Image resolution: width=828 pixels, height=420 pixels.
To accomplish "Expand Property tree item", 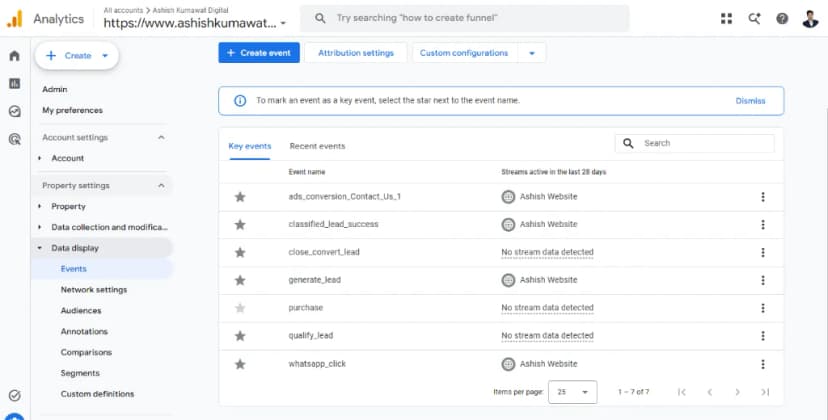I will click(x=40, y=206).
